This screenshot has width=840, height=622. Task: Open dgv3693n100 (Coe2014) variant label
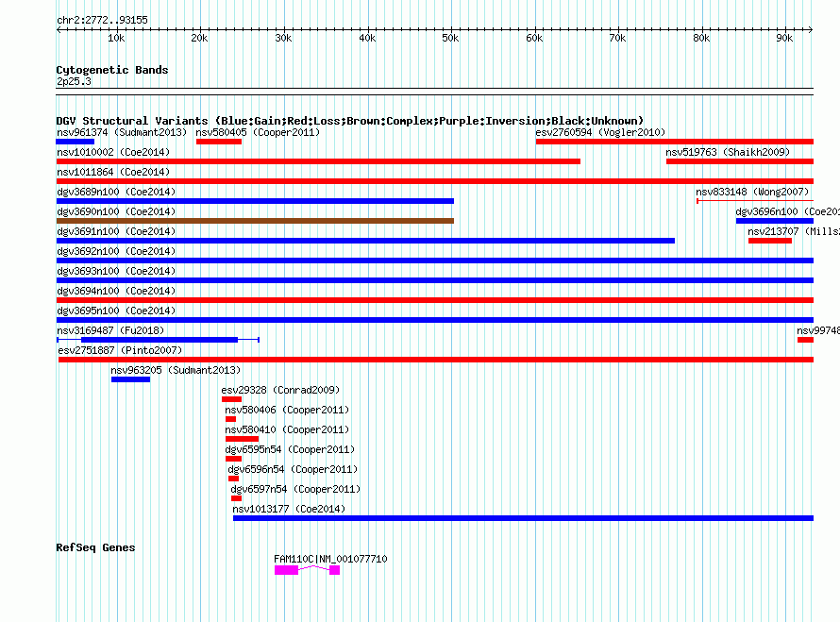tap(116, 271)
